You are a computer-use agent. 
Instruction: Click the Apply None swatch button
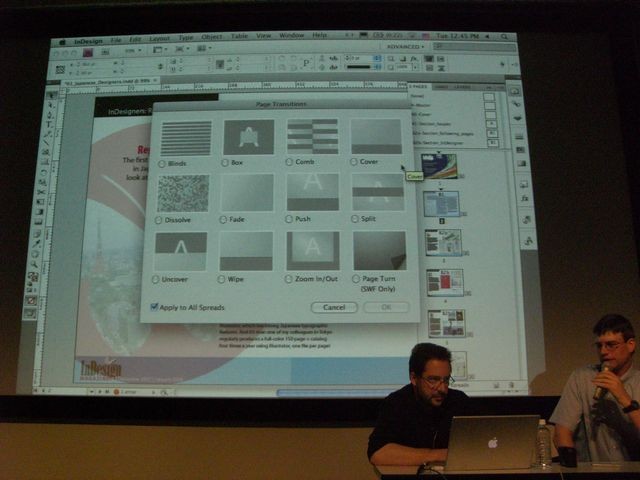pos(31,301)
